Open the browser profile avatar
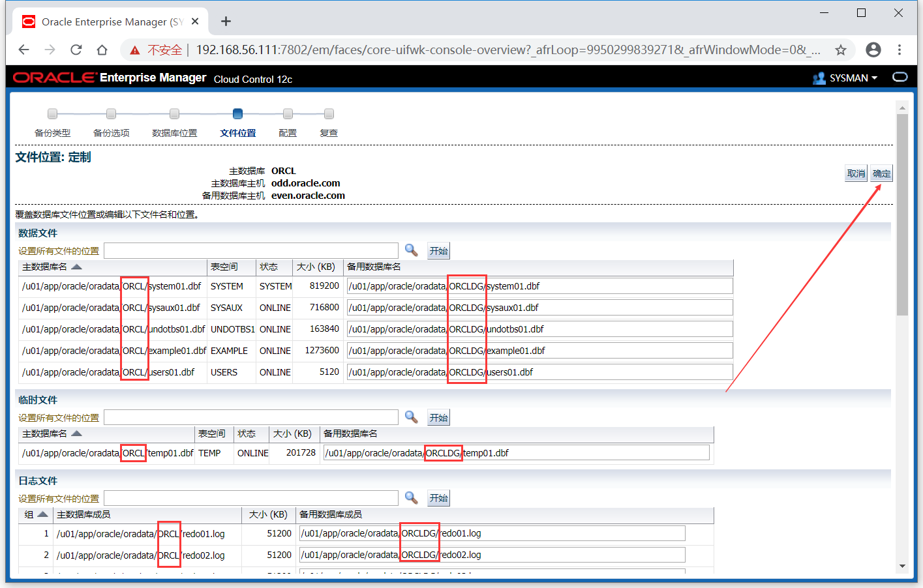This screenshot has height=588, width=923. [x=873, y=50]
